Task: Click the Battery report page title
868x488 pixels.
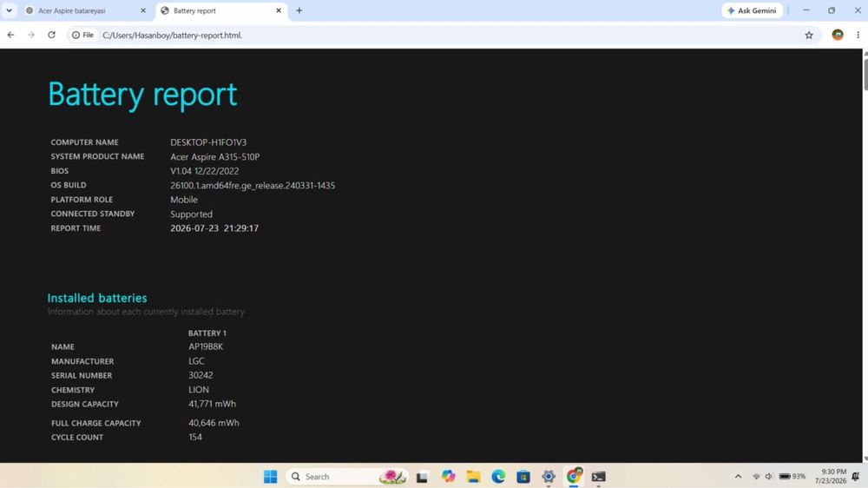Action: [142, 94]
